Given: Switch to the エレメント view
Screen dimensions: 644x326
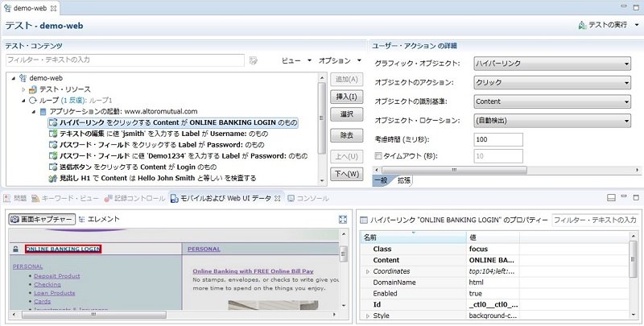Looking at the screenshot, I should click(x=99, y=220).
